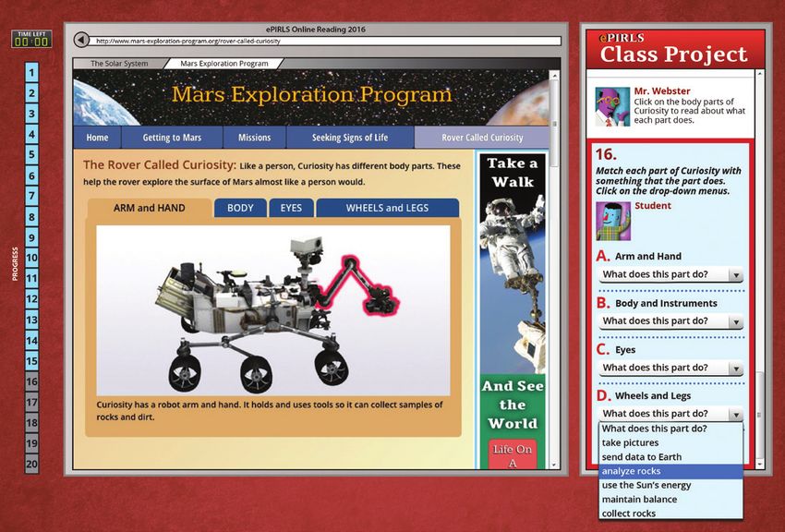
Task: Pick the placeholder 'What does this part do?' list entry
Action: (670, 429)
